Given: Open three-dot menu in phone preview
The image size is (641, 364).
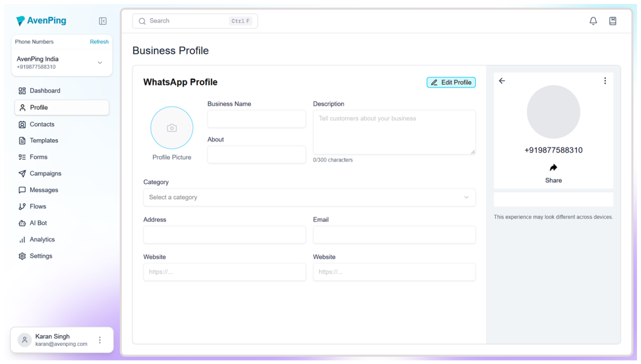Looking at the screenshot, I should coord(605,81).
